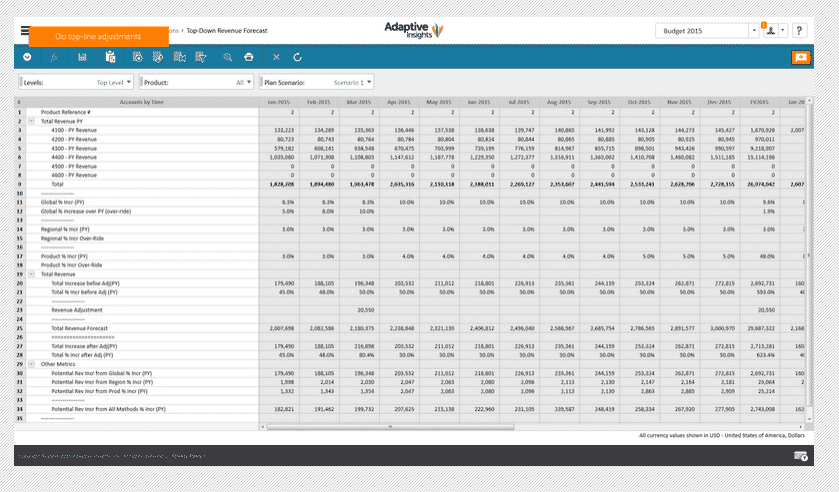Click the formula fx icon

coord(54,58)
